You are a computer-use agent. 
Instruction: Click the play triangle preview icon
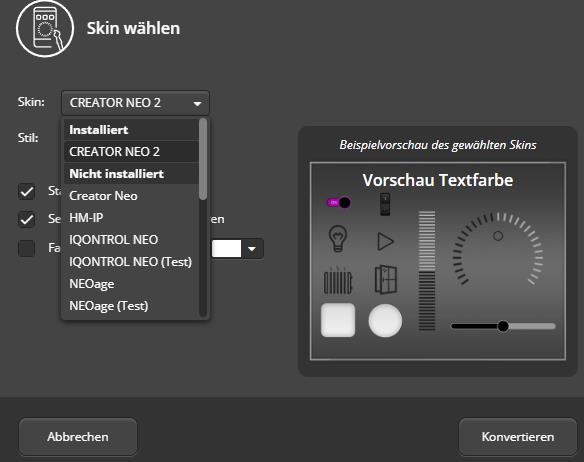pos(385,241)
